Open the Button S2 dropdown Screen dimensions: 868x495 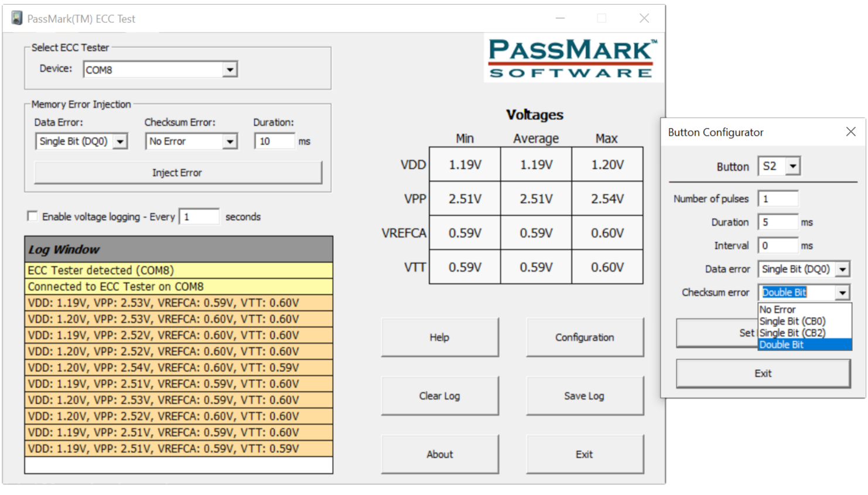[x=792, y=166]
